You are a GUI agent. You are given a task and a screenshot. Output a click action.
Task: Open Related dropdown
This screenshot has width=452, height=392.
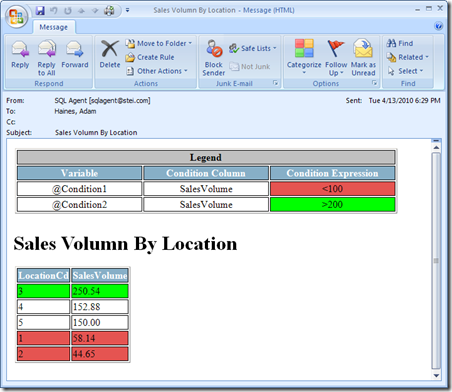click(x=407, y=57)
